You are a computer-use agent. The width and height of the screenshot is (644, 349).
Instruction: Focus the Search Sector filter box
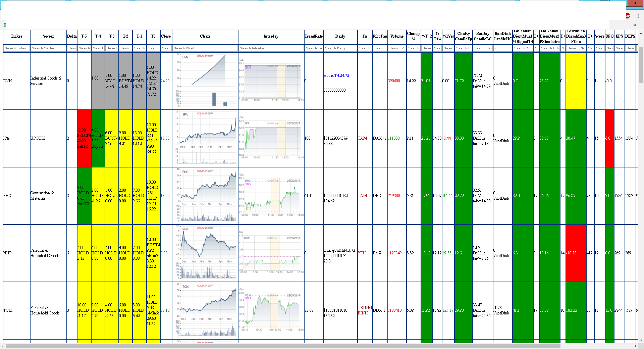click(x=48, y=48)
